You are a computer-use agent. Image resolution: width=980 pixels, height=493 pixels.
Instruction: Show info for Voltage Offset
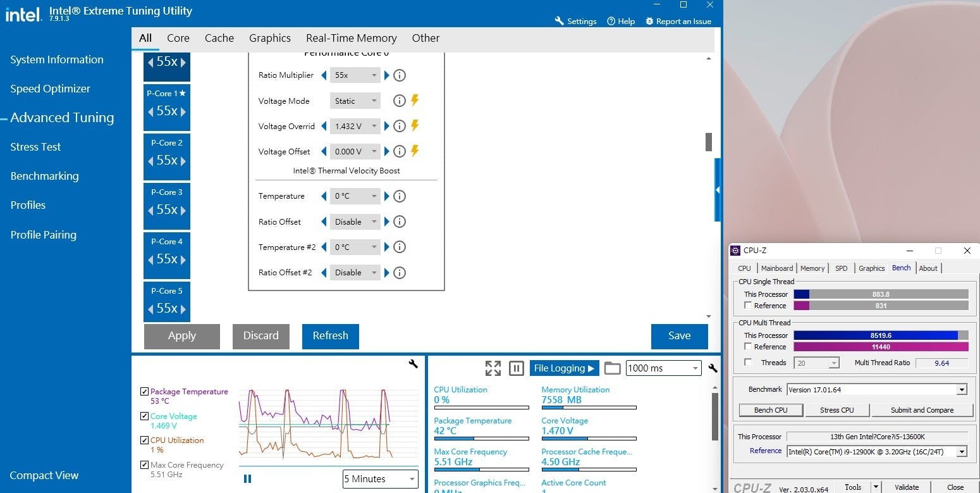[400, 151]
